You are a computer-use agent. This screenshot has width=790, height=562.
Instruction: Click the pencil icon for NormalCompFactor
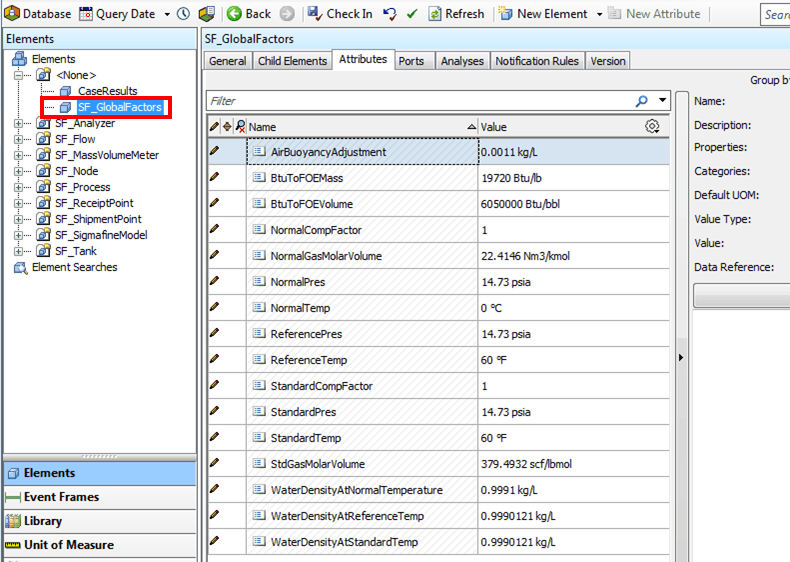(x=215, y=229)
